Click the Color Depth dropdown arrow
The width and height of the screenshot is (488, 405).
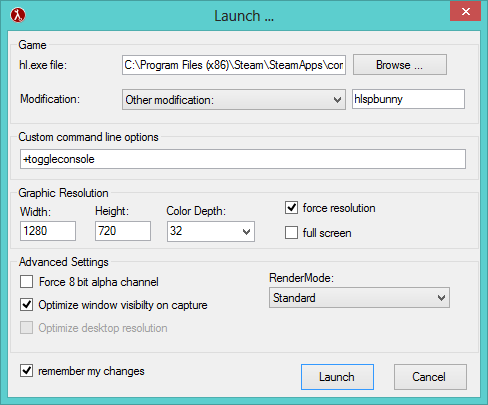246,232
